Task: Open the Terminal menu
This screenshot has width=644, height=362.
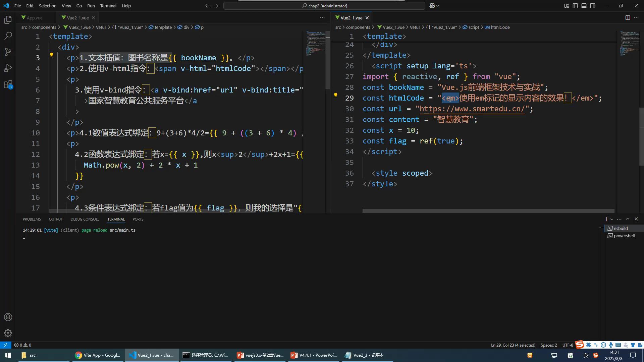Action: tap(108, 6)
